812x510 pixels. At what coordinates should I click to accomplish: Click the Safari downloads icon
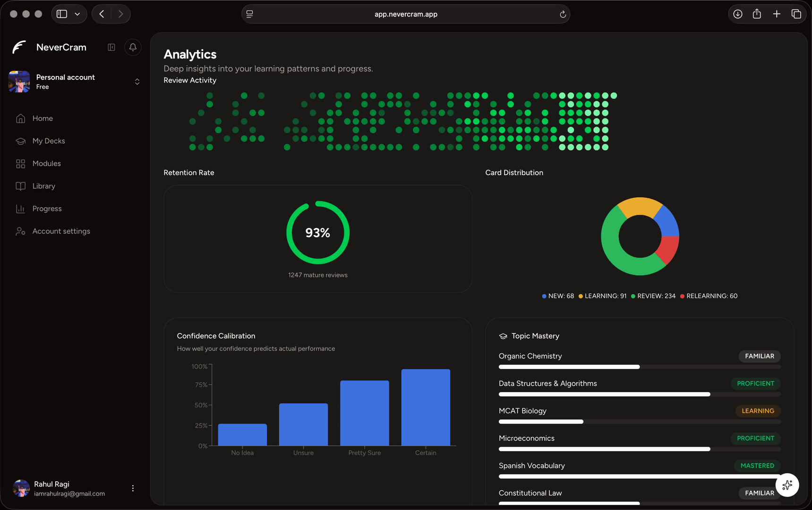(737, 14)
